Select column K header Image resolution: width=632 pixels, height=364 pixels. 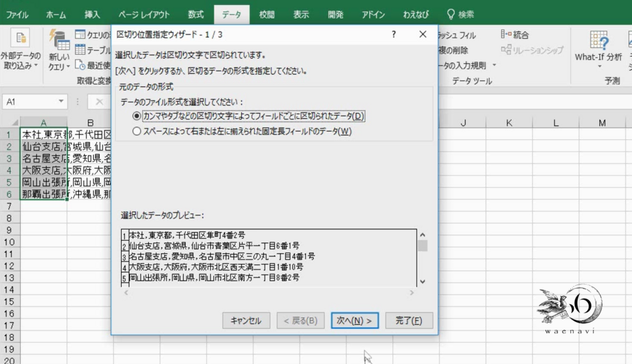click(509, 123)
